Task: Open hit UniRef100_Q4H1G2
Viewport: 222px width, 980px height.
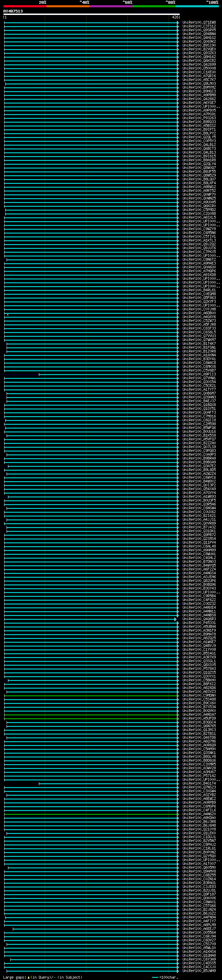Action: 199,38
